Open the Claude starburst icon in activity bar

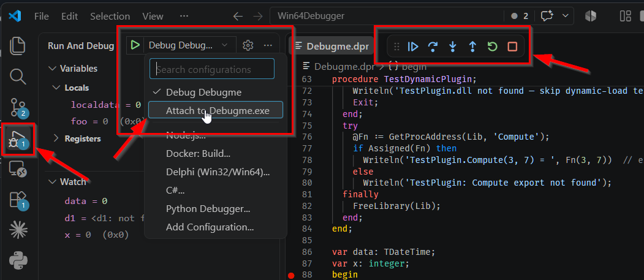(x=18, y=231)
